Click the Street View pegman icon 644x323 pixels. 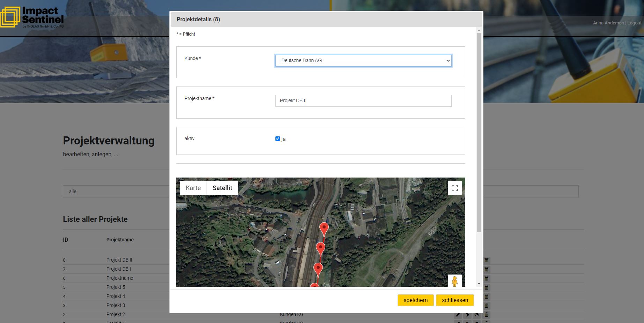pyautogui.click(x=454, y=281)
